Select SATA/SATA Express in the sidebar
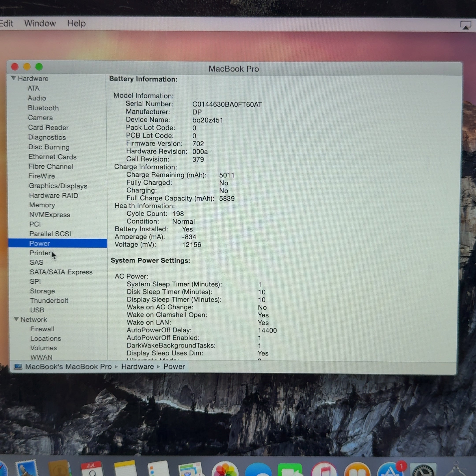 61,272
